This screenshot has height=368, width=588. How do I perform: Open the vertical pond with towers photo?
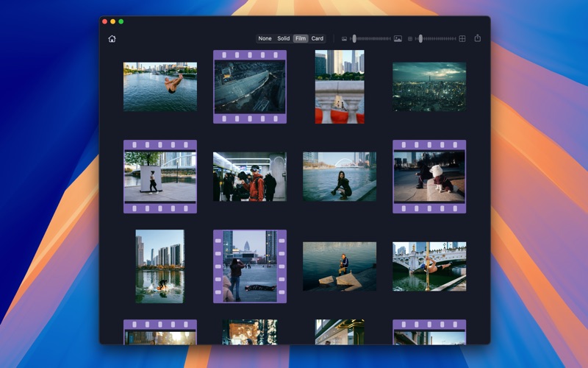pos(160,266)
